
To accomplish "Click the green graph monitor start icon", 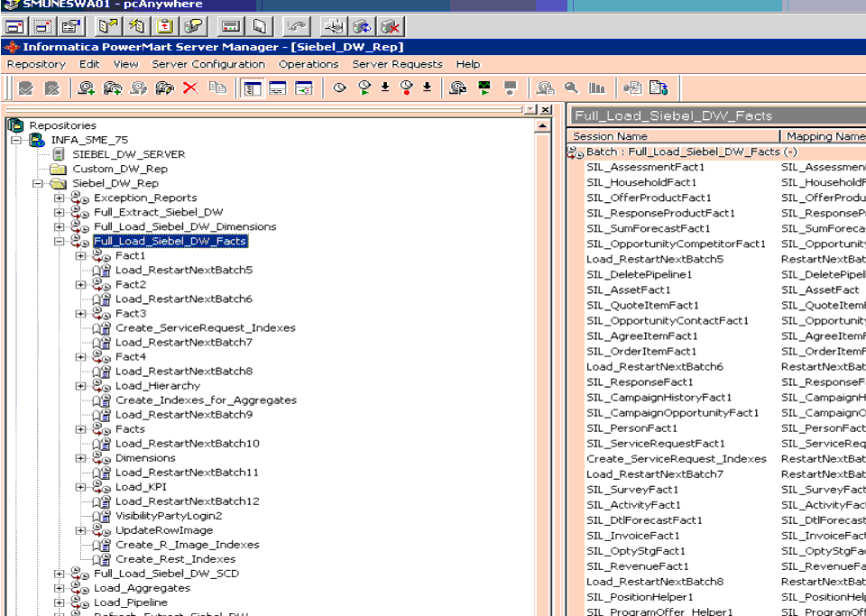I will [484, 87].
